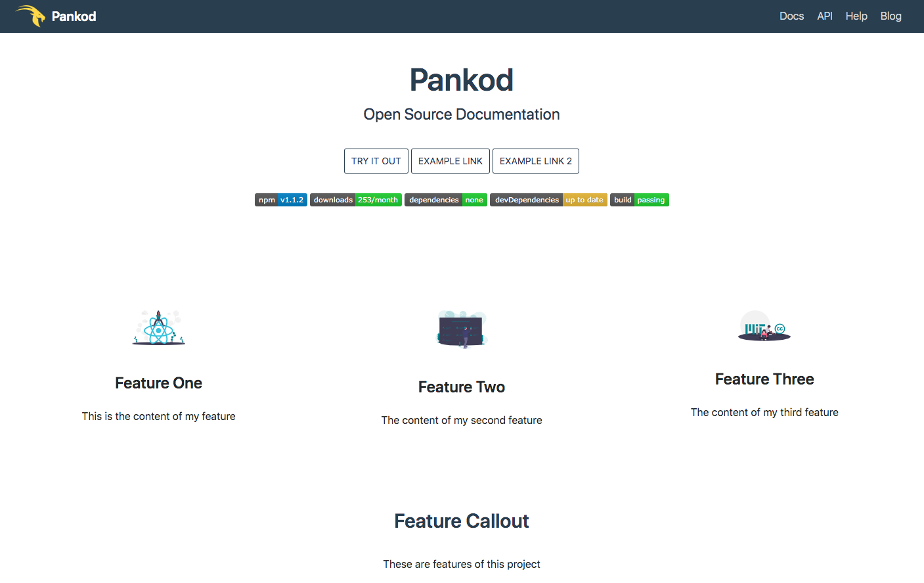Click the Feature Three illustration image
Viewport: 924px width, 583px height.
pyautogui.click(x=764, y=326)
